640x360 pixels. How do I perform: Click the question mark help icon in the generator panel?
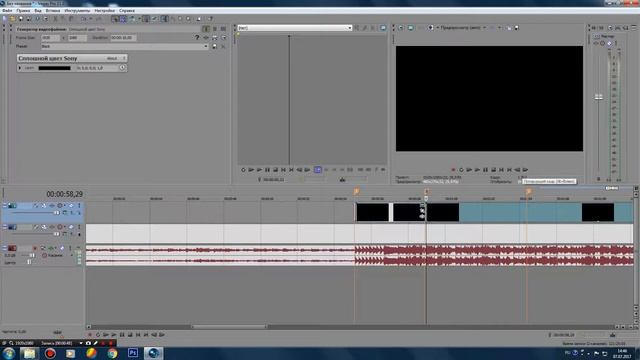tap(197, 38)
